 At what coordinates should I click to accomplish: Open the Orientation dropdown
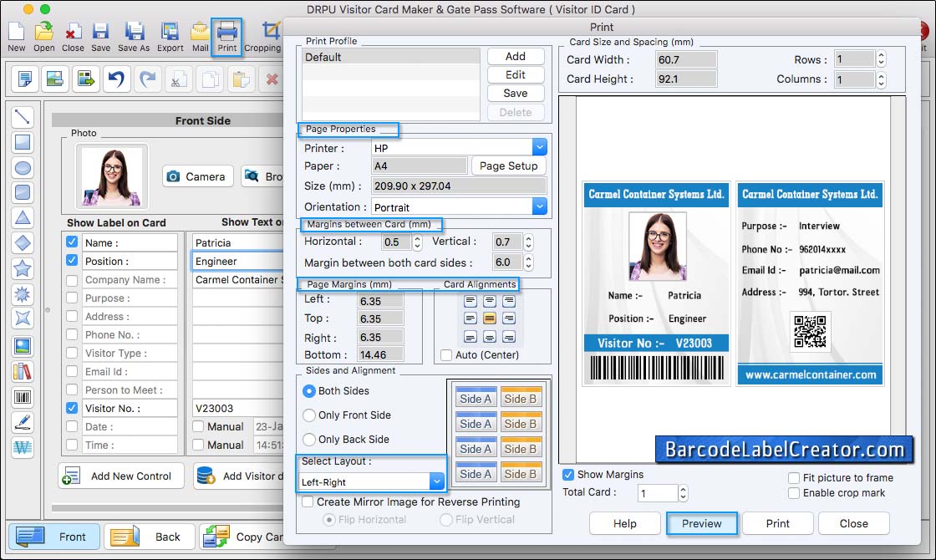coord(539,206)
